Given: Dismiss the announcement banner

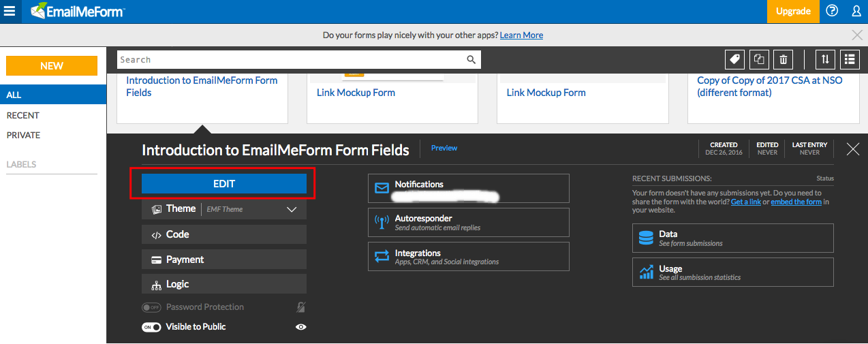Looking at the screenshot, I should coord(857,35).
